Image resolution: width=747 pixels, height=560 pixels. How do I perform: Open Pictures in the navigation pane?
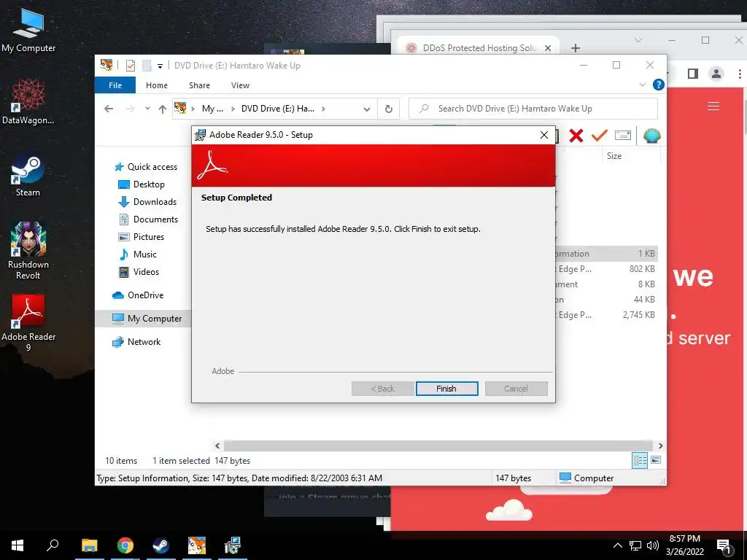(x=141, y=237)
